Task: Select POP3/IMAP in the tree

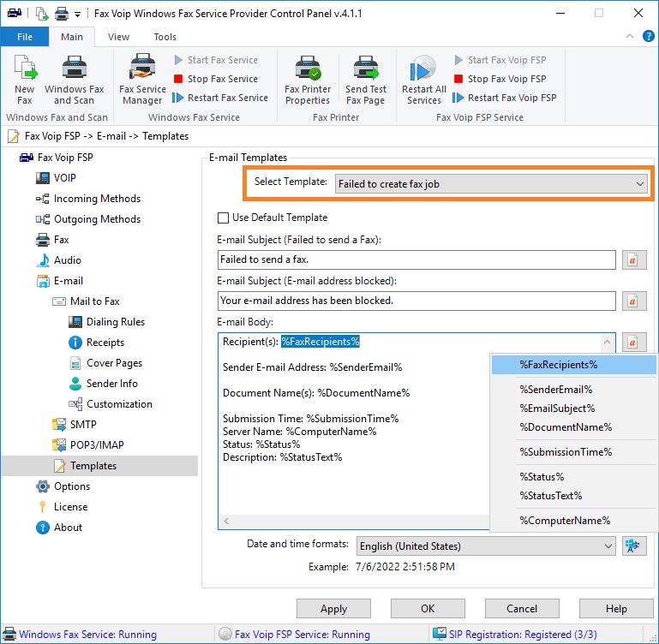Action: 88,445
